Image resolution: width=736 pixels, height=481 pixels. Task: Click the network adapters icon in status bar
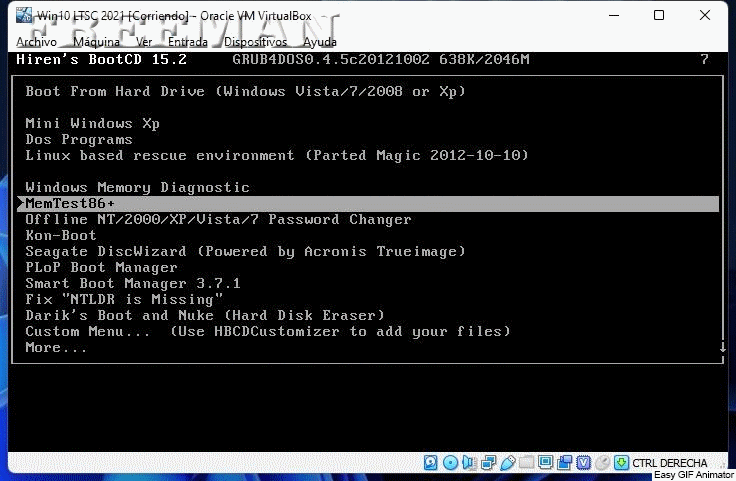point(488,463)
